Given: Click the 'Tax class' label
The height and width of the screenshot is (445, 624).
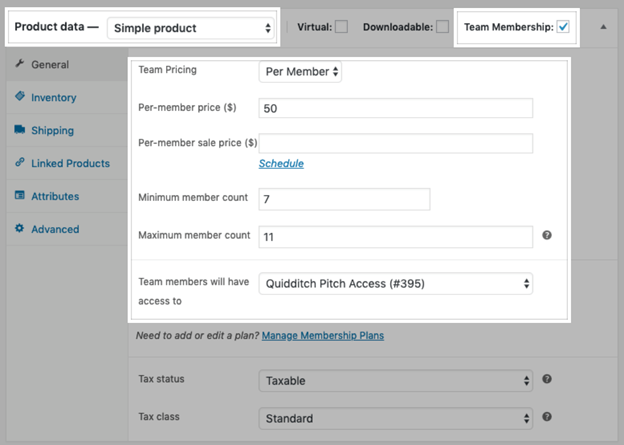Looking at the screenshot, I should (159, 417).
